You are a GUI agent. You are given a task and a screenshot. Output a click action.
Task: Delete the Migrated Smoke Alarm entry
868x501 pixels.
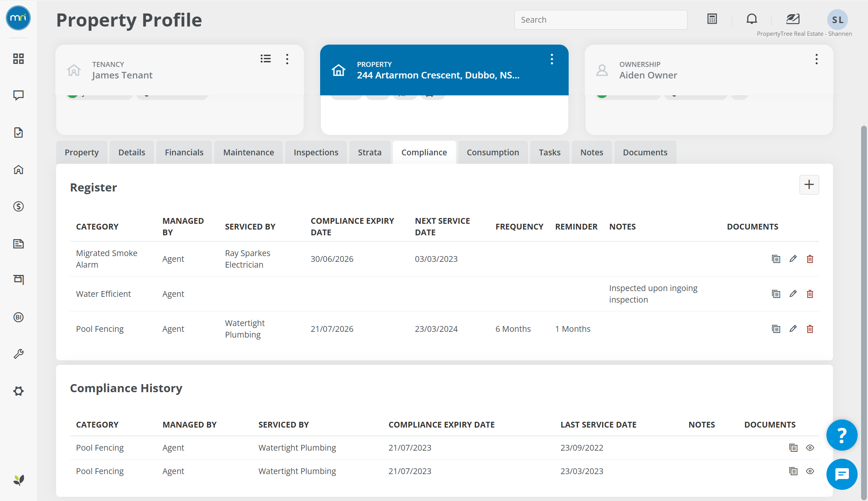coord(810,259)
